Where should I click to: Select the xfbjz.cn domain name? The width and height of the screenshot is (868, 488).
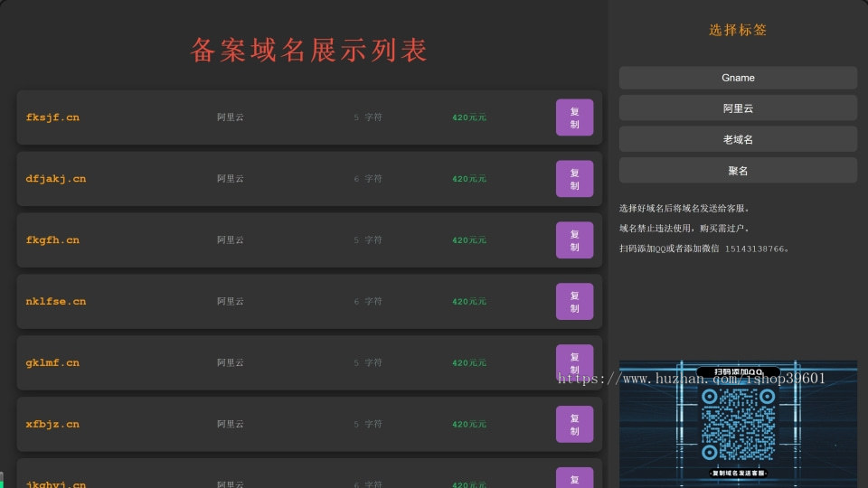52,425
